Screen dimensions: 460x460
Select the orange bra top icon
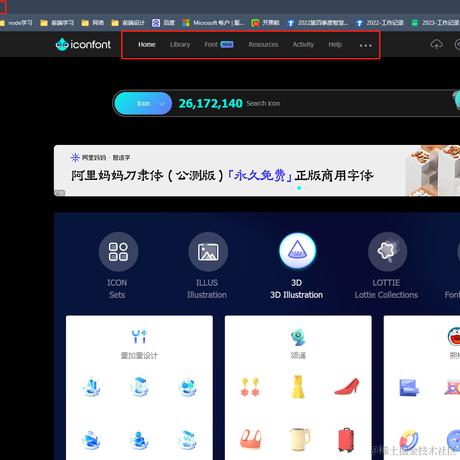tap(251, 439)
